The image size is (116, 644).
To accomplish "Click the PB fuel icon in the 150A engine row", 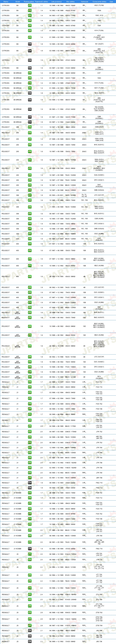I will pos(30,10).
